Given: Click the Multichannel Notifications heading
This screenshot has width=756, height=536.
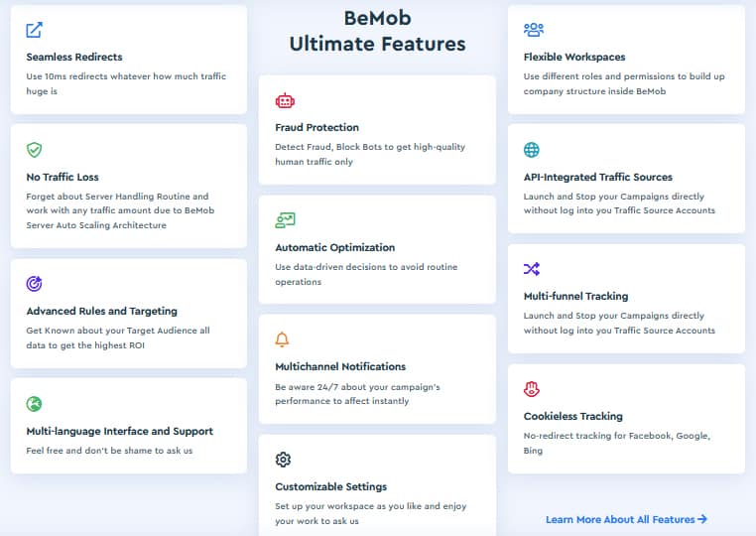Looking at the screenshot, I should [x=340, y=366].
